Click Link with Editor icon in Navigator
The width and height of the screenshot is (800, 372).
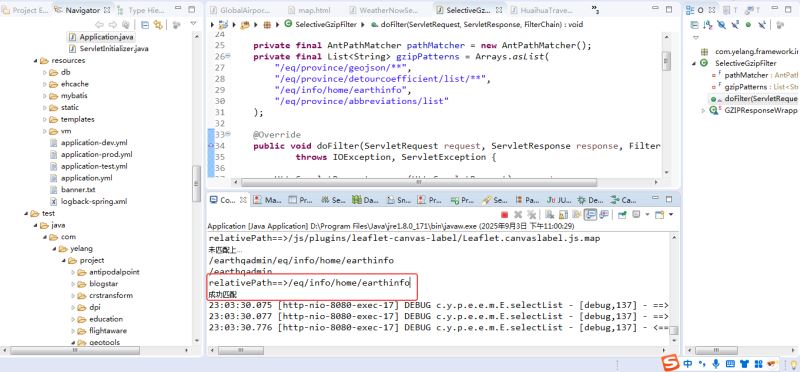[158, 24]
